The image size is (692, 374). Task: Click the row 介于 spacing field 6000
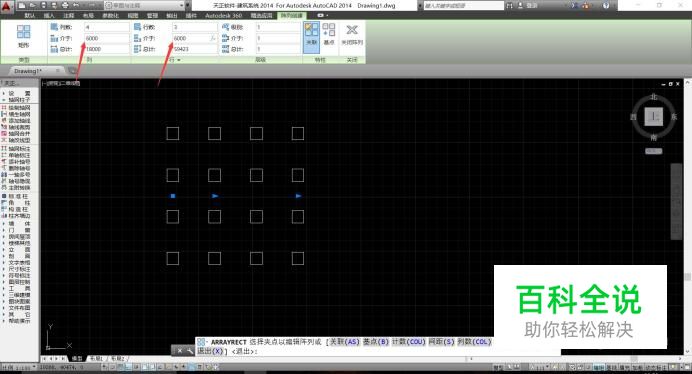point(195,38)
